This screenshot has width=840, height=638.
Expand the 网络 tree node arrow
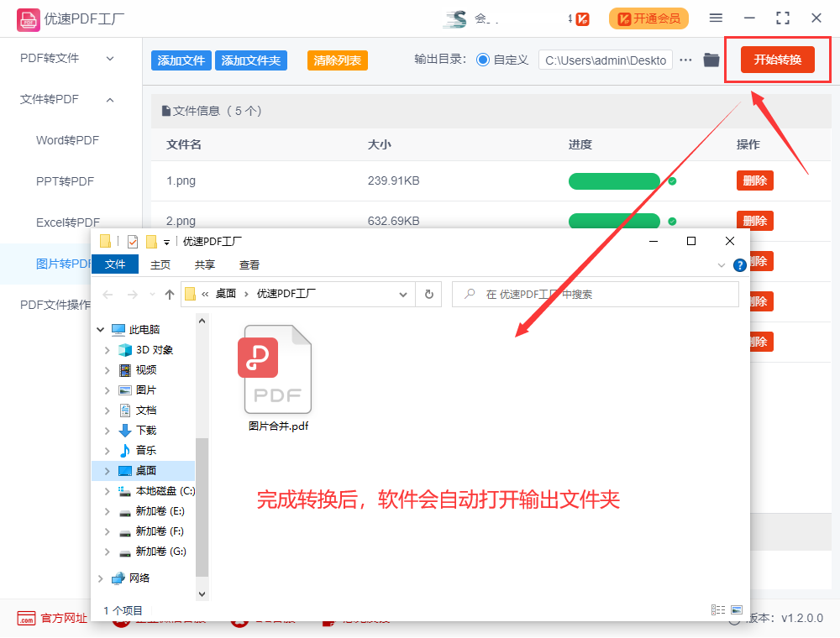tap(100, 578)
